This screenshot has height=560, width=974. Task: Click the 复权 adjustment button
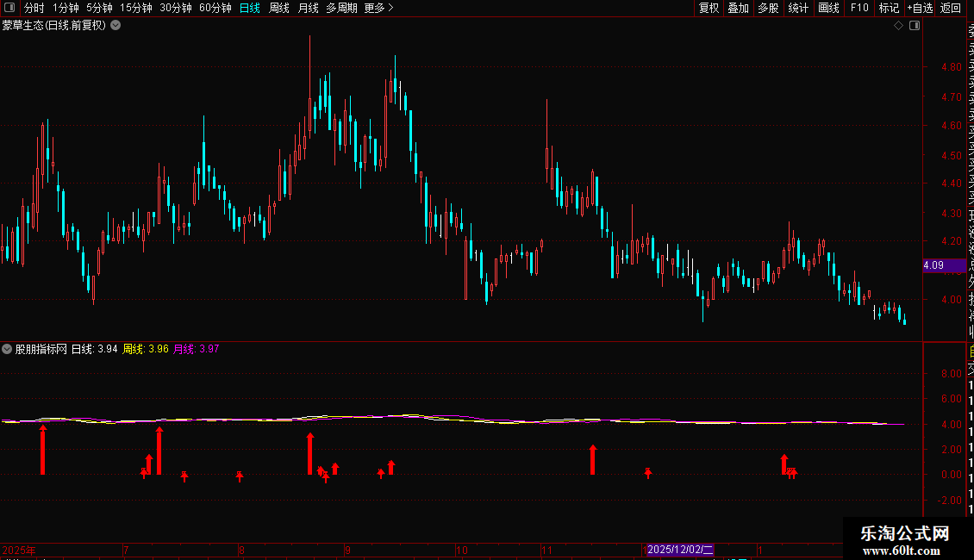click(x=709, y=8)
